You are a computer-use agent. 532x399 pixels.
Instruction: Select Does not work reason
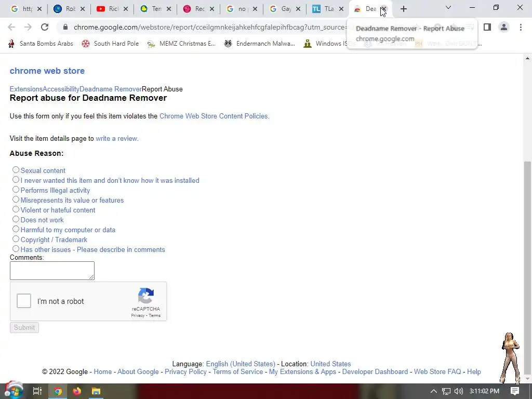(x=16, y=219)
